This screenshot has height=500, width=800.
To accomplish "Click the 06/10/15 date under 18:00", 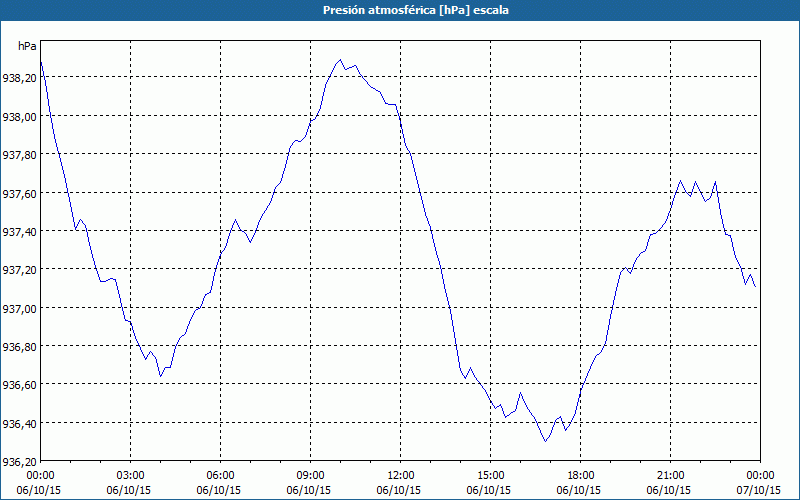I will click(579, 490).
